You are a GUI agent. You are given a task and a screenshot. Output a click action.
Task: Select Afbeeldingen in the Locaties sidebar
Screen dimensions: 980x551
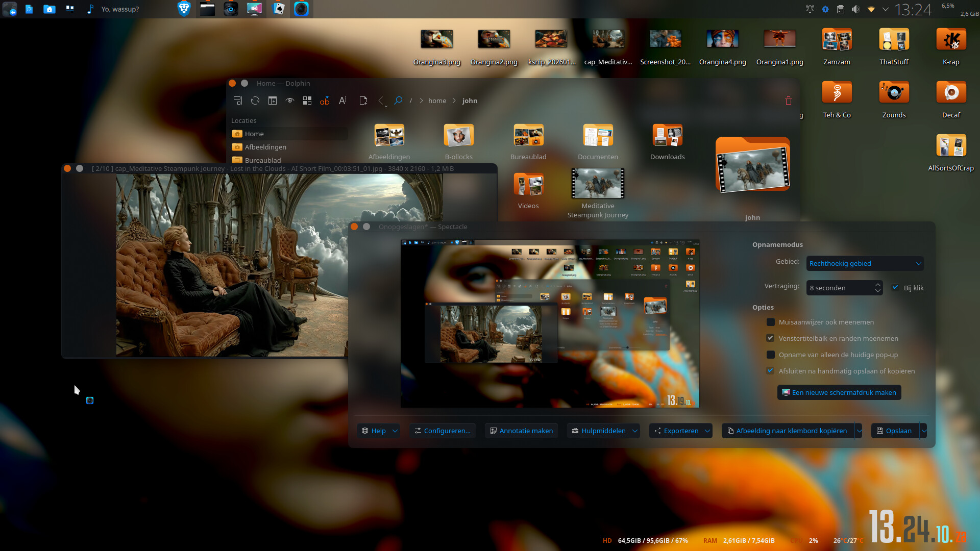pos(265,147)
